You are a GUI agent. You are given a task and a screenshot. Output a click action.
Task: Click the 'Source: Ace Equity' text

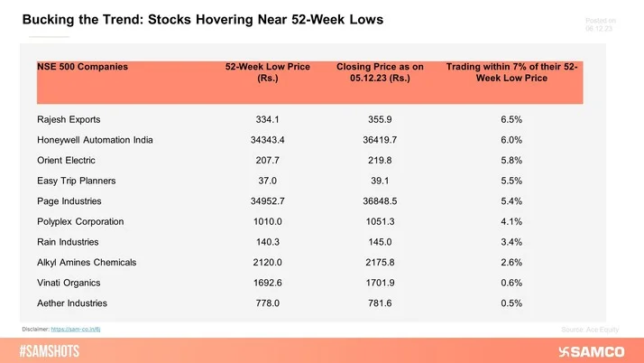point(590,329)
